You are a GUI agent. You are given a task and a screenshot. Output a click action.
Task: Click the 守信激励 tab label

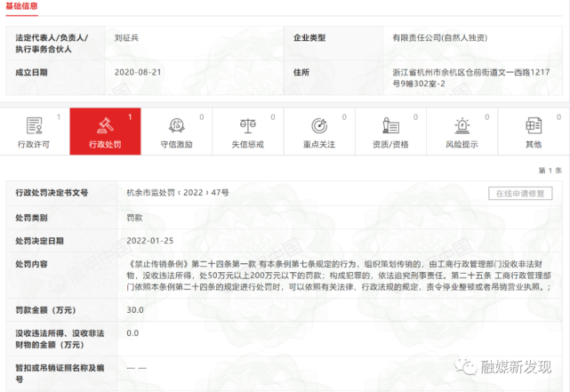pyautogui.click(x=176, y=144)
